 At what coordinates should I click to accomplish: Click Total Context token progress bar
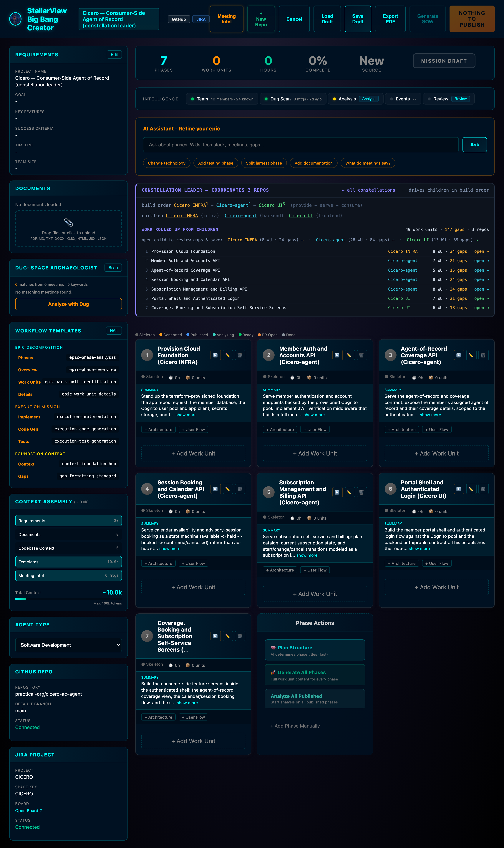[69, 599]
